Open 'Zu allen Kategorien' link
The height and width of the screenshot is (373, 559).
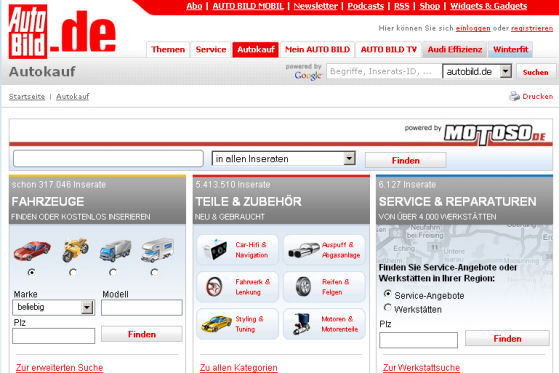[239, 367]
